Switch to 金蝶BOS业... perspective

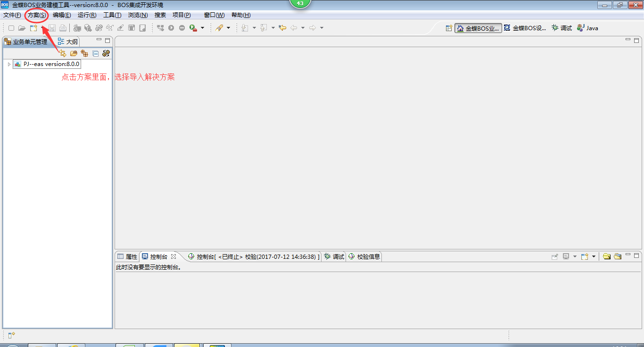(x=478, y=28)
